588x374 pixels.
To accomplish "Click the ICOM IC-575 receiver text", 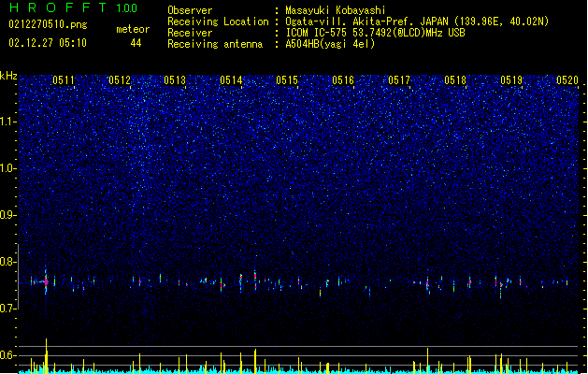I will click(x=375, y=33).
